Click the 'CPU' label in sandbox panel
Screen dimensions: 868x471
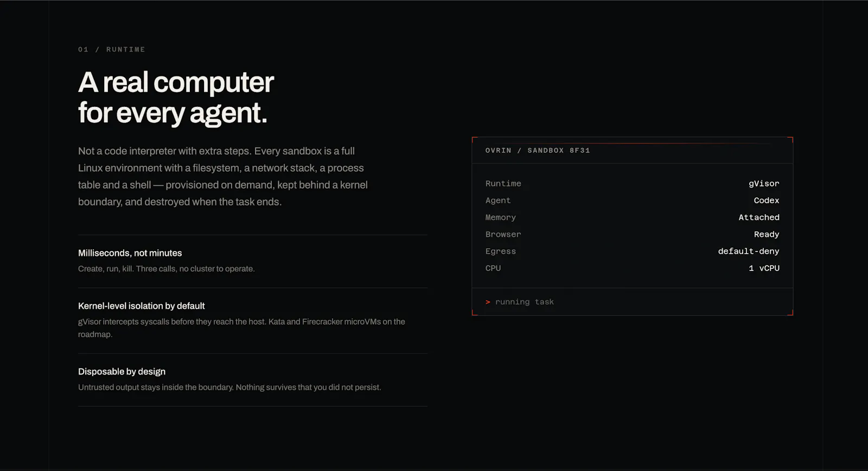tap(493, 268)
